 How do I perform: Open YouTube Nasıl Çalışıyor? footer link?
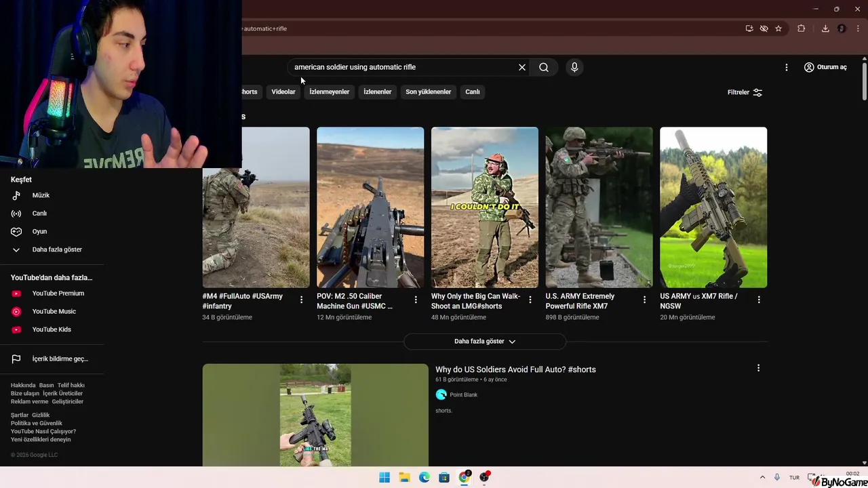(x=43, y=432)
